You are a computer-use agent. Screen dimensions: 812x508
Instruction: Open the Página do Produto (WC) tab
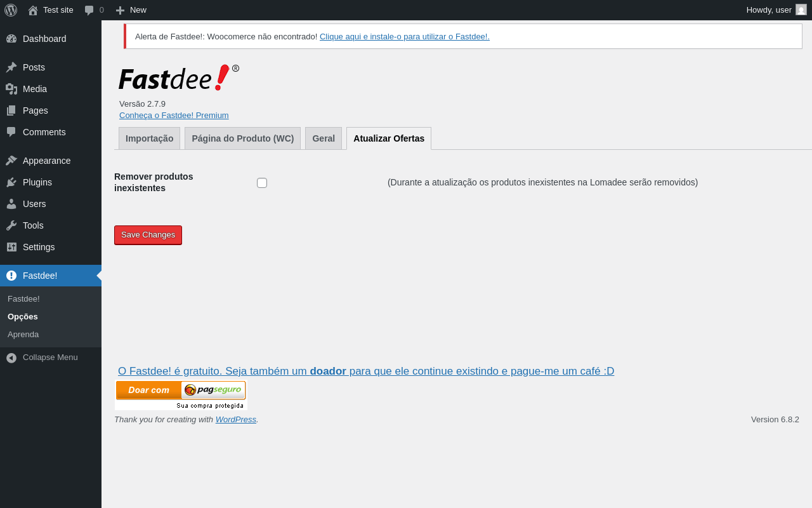[242, 138]
